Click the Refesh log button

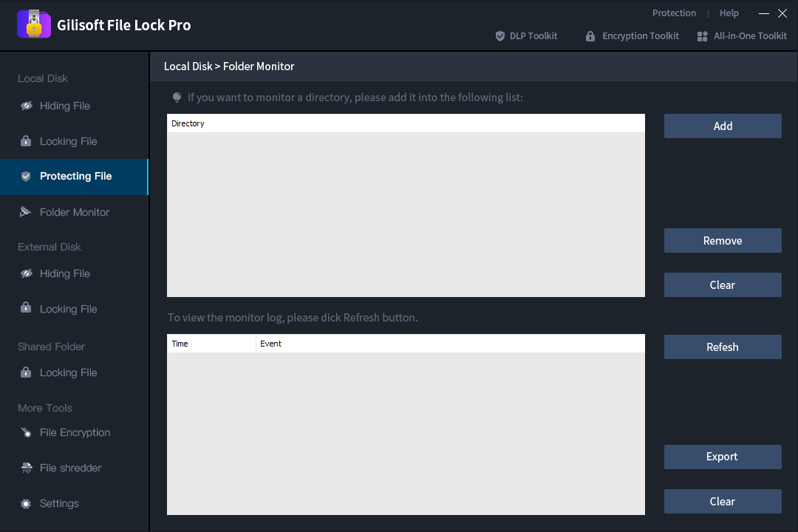click(723, 347)
